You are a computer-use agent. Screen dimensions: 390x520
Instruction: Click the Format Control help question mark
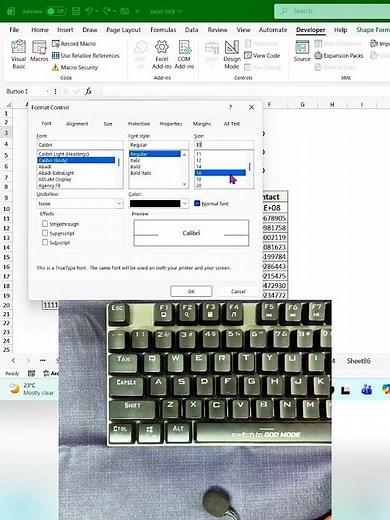point(230,107)
